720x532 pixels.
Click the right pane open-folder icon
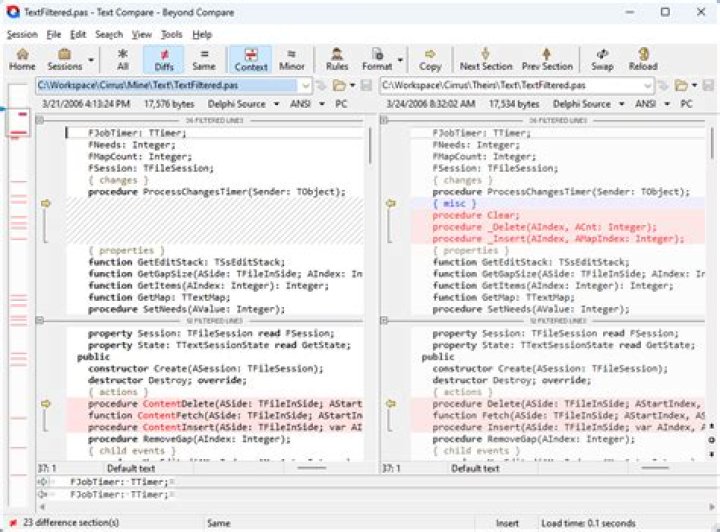tap(681, 85)
